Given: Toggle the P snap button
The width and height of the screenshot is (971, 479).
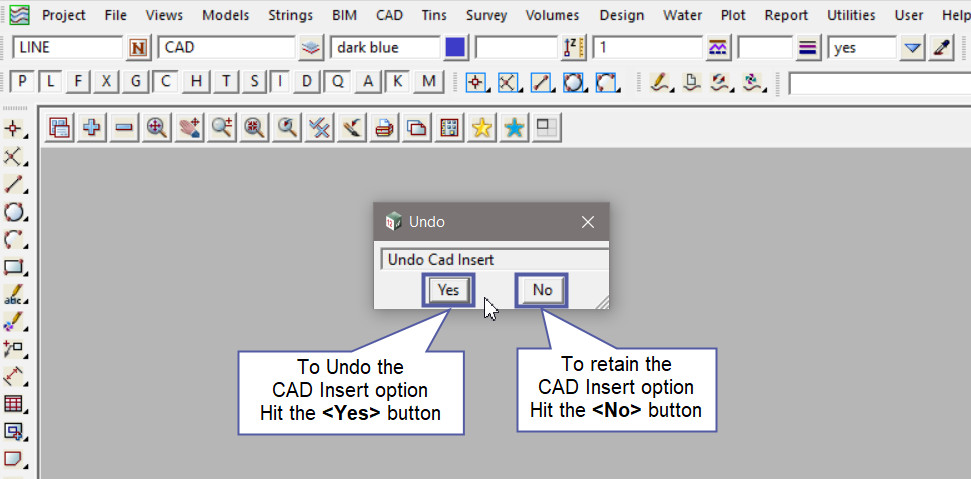Looking at the screenshot, I should 24,82.
